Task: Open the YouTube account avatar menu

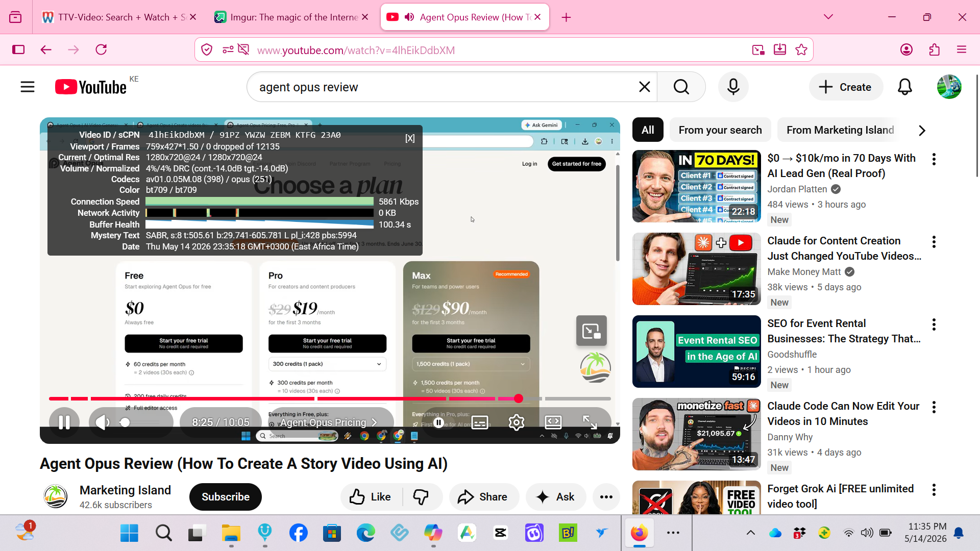Action: tap(949, 87)
